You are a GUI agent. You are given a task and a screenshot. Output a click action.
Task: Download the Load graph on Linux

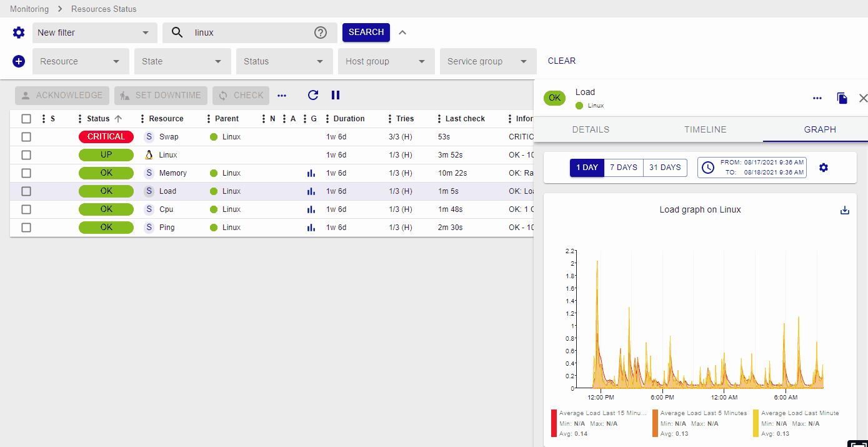point(845,210)
